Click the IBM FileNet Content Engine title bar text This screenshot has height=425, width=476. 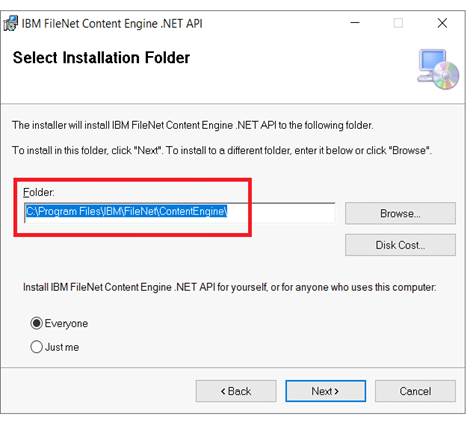click(112, 24)
